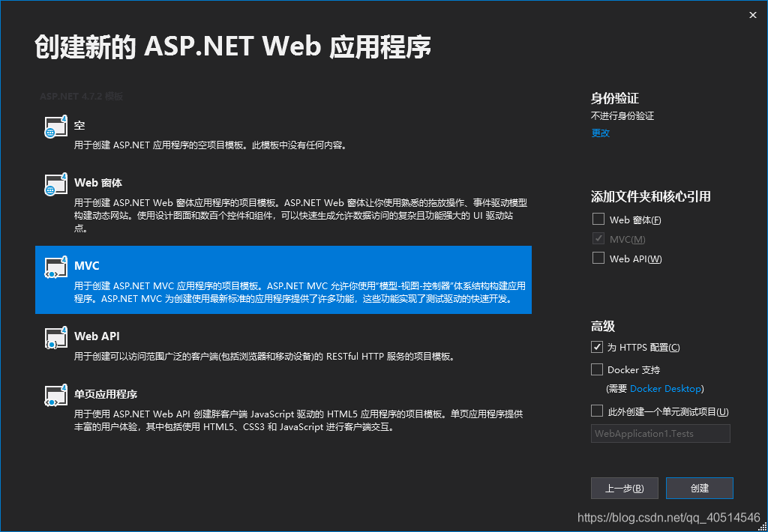Viewport: 768px width, 532px height.
Task: Click the WebApplication1.Tests name field
Action: [x=660, y=434]
